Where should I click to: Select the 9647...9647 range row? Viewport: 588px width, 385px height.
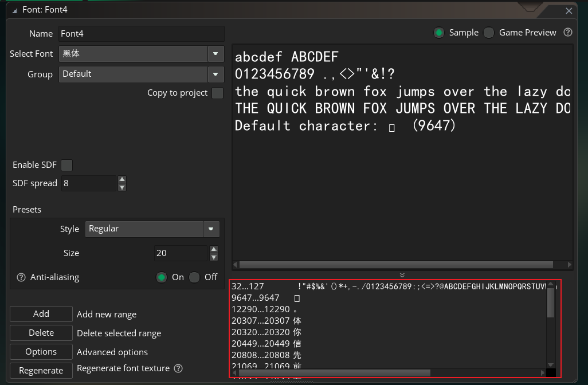coord(255,298)
